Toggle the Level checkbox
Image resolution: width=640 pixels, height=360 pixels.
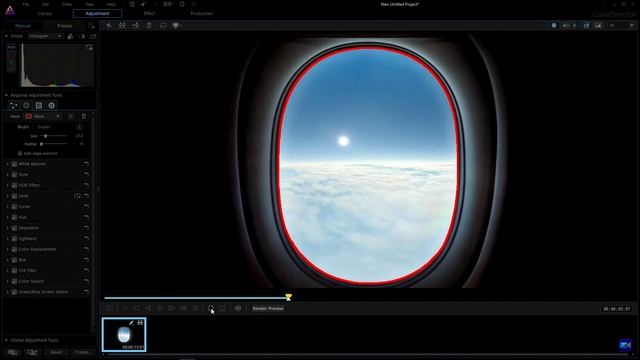(x=14, y=196)
